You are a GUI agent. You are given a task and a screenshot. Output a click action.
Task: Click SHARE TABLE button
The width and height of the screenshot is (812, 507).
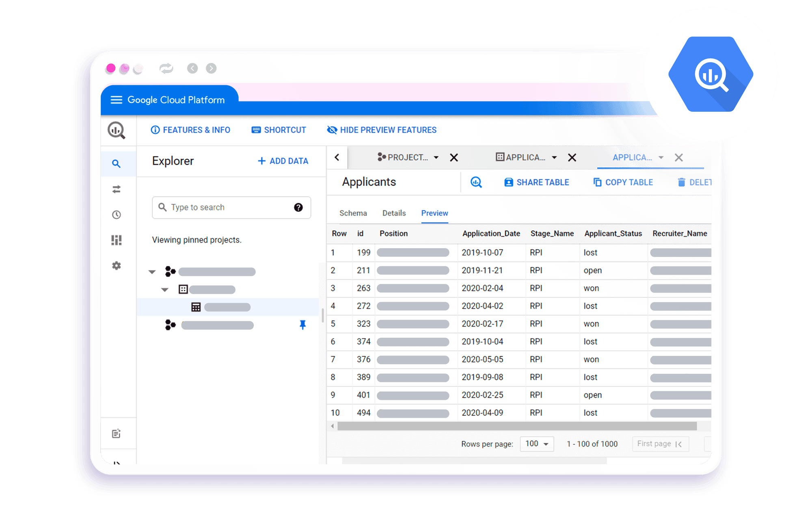(x=536, y=182)
